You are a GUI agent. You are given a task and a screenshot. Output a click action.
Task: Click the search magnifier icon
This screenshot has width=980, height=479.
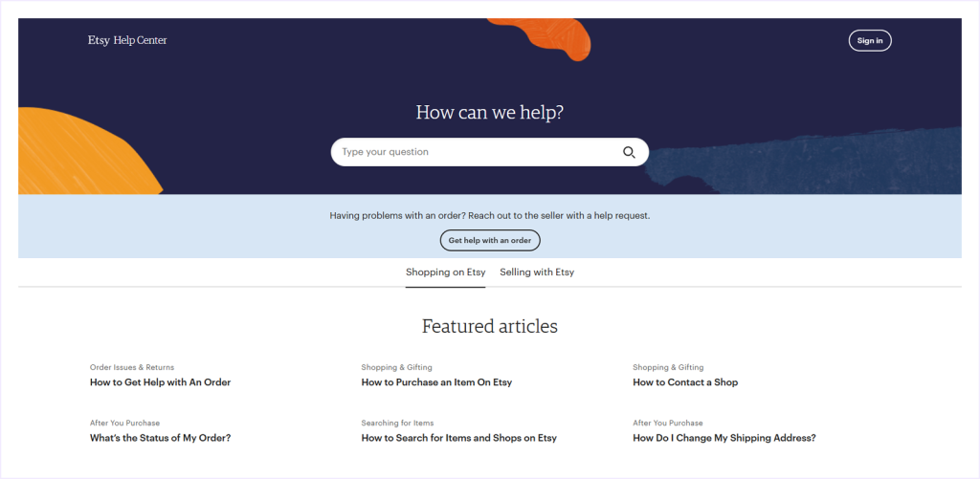click(629, 152)
